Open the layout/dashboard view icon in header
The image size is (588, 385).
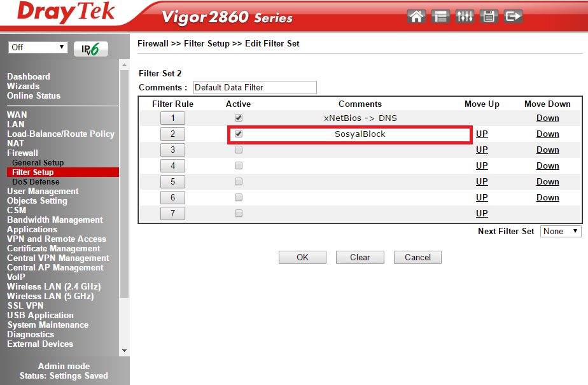pyautogui.click(x=440, y=17)
